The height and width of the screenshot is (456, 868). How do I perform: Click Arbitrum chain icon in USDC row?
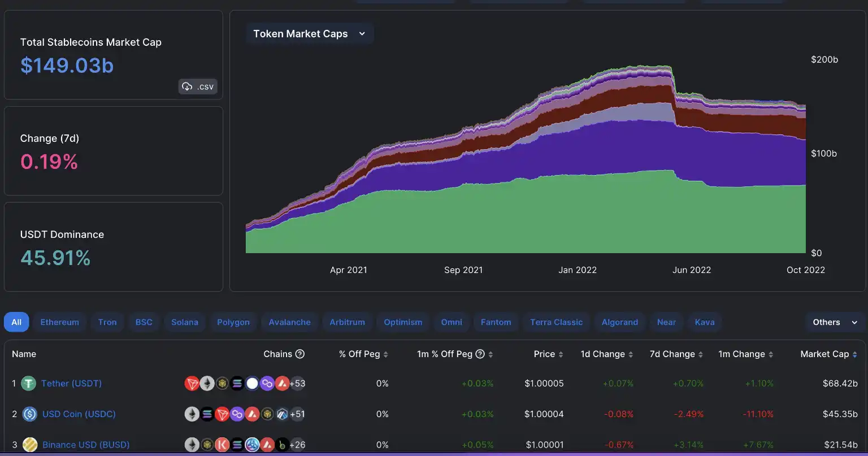point(282,414)
